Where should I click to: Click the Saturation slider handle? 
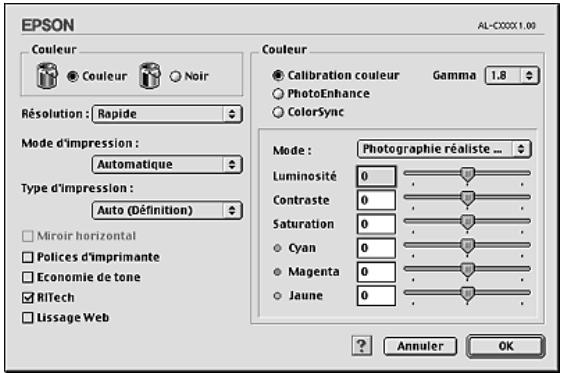click(467, 222)
